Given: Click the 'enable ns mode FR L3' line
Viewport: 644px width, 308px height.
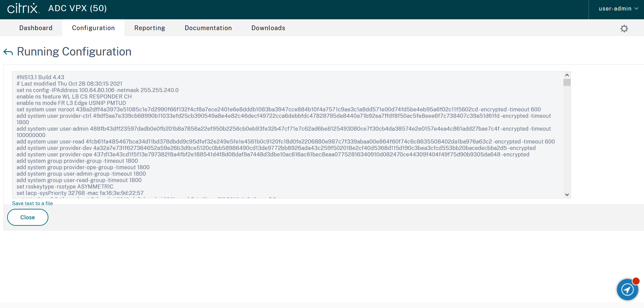Looking at the screenshot, I should tap(71, 103).
